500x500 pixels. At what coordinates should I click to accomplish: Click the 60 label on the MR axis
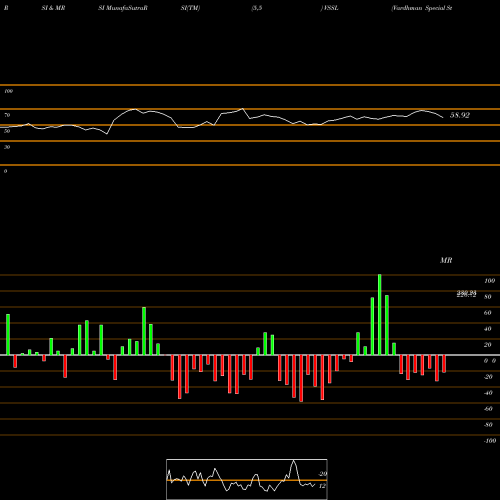(x=488, y=313)
